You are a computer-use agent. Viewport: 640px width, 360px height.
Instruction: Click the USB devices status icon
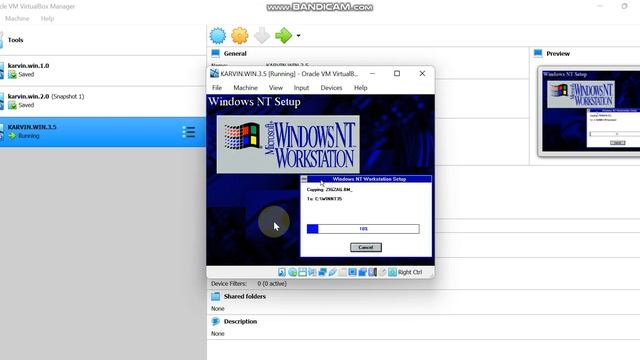point(332,272)
